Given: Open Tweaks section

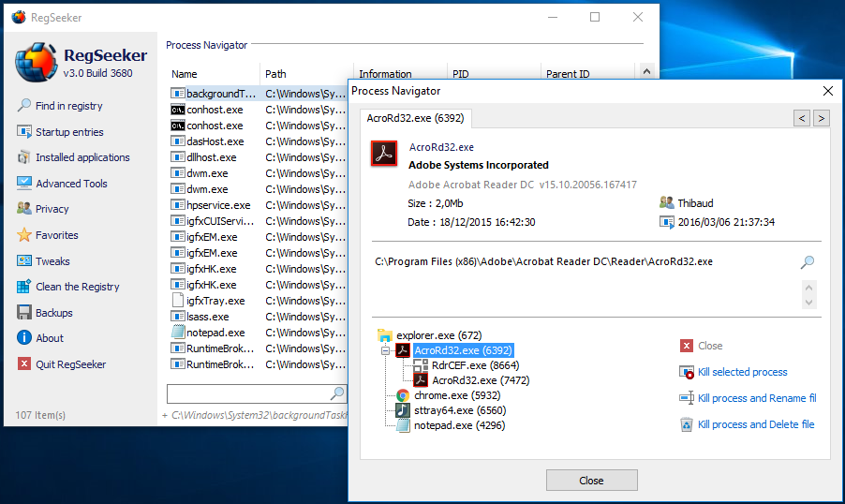Looking at the screenshot, I should (x=43, y=260).
